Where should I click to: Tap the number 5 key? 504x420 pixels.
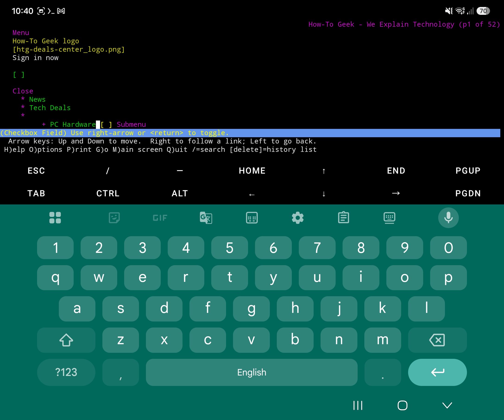click(x=230, y=248)
